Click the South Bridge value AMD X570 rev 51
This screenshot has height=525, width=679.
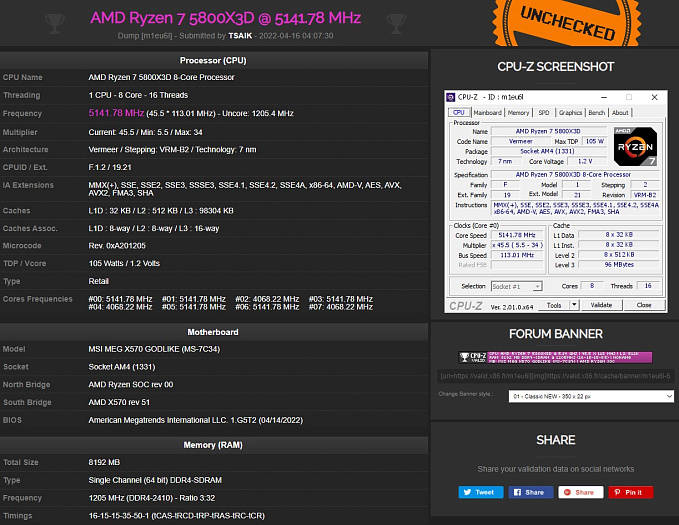(x=119, y=402)
